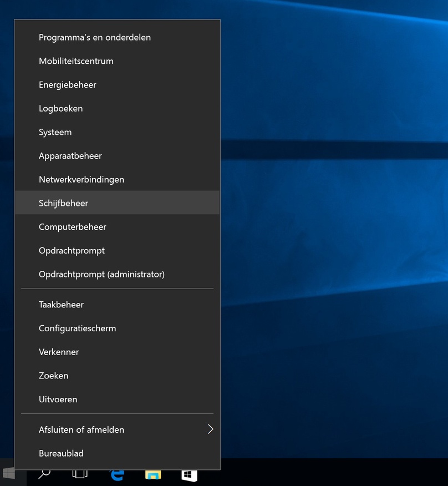Launch Opdrachtprompt (administrator)

point(118,274)
